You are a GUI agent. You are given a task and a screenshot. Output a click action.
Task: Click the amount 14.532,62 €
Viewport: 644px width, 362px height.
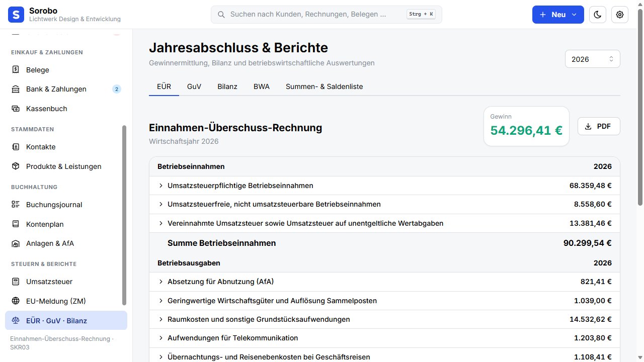click(x=591, y=319)
